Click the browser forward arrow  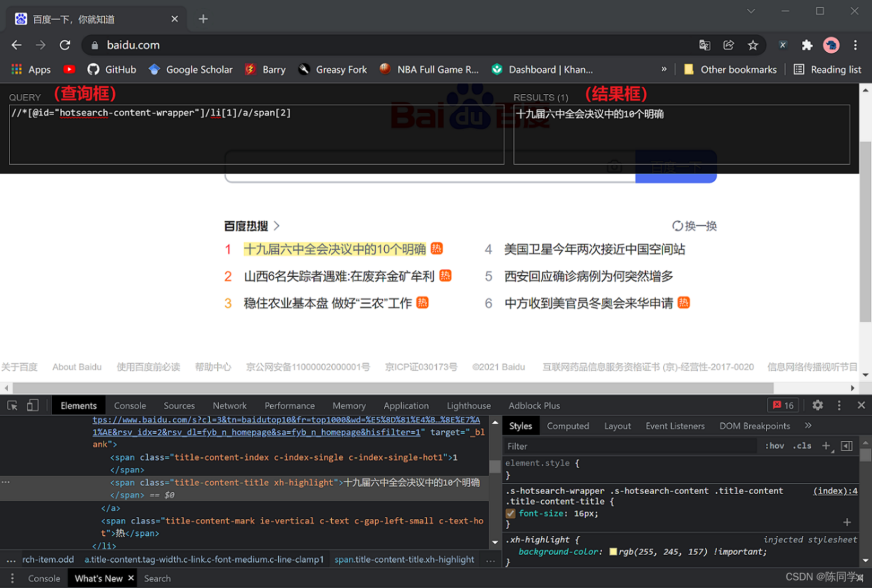[x=41, y=45]
